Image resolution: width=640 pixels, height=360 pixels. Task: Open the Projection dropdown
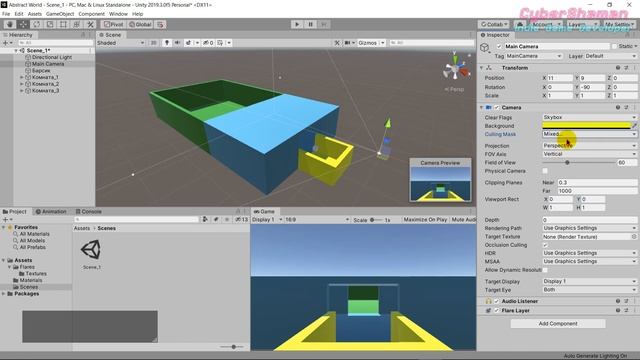pyautogui.click(x=589, y=146)
